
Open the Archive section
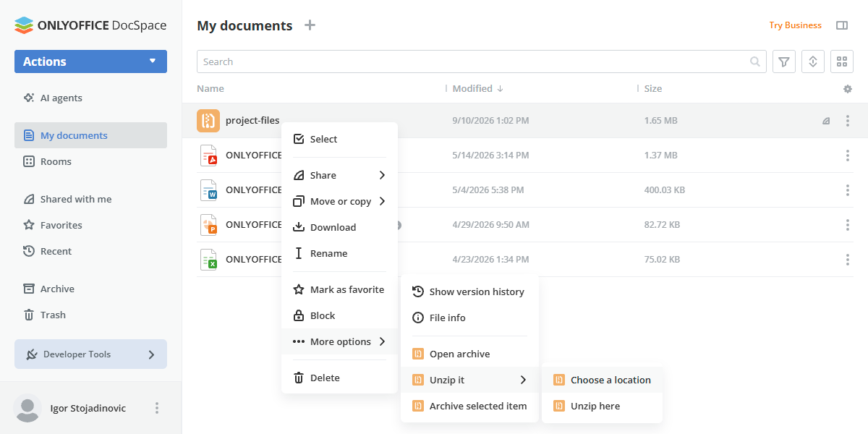[x=90, y=289]
